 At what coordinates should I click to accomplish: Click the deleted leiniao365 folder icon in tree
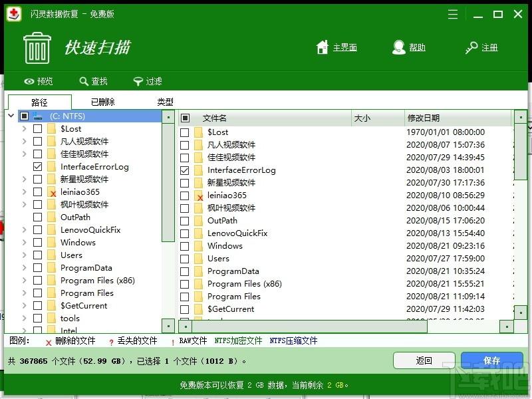(x=52, y=192)
